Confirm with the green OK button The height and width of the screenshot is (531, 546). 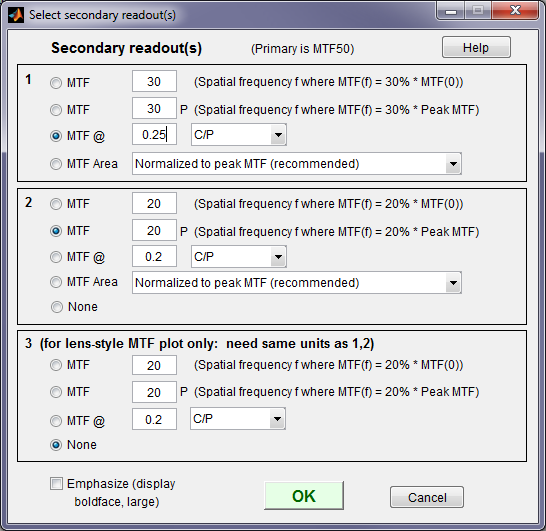[x=304, y=496]
